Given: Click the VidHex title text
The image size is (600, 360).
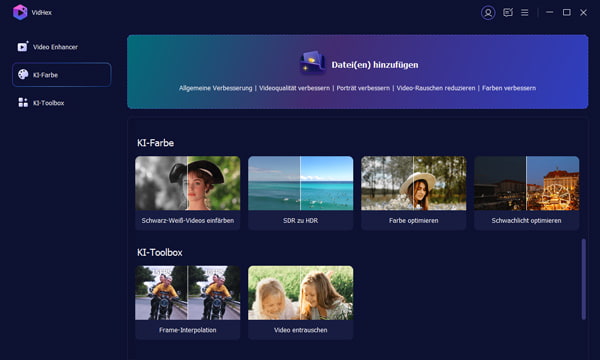Looking at the screenshot, I should point(42,13).
